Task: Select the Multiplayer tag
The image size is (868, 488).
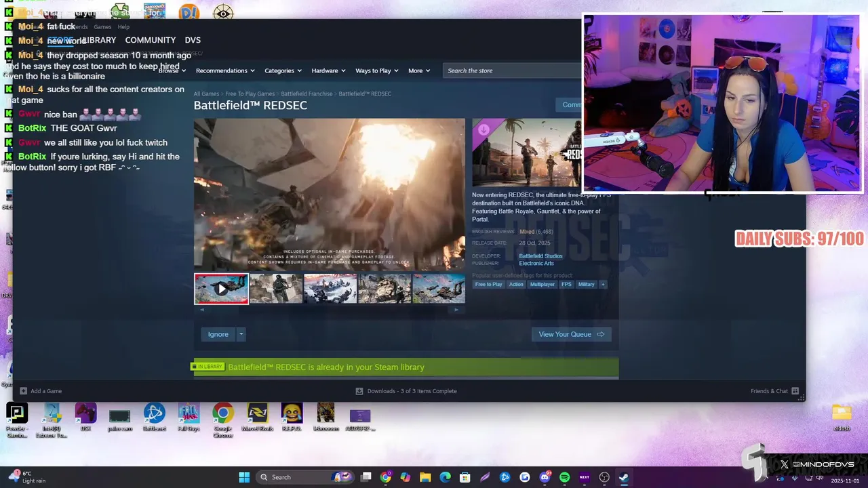Action: pos(542,285)
